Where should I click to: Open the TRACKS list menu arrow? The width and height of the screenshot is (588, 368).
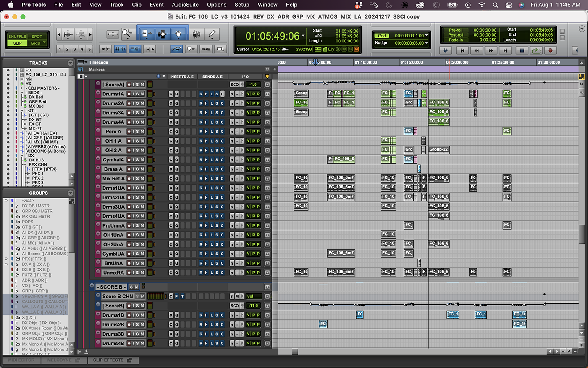pos(70,63)
